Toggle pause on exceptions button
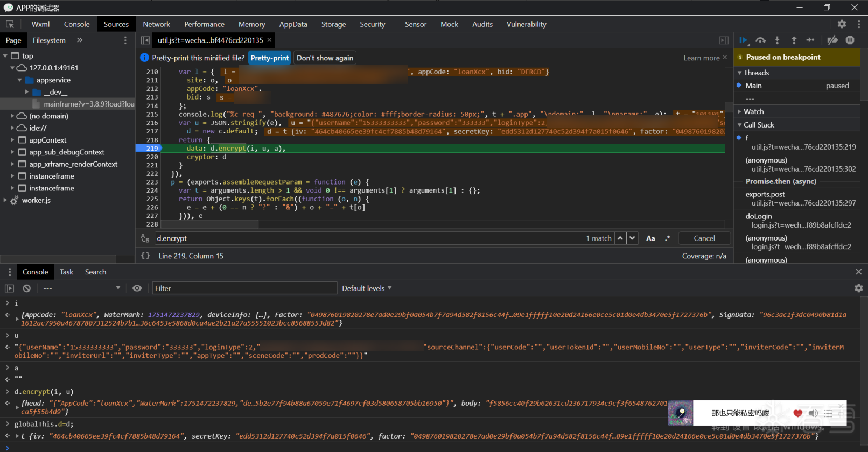 [x=850, y=40]
